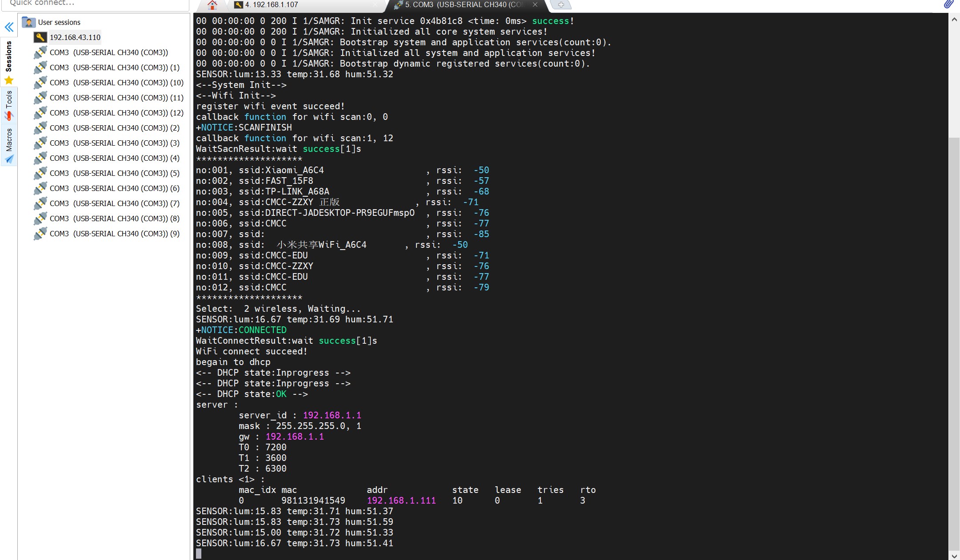
Task: Collapse sidebar with double-chevron arrow
Action: click(9, 27)
